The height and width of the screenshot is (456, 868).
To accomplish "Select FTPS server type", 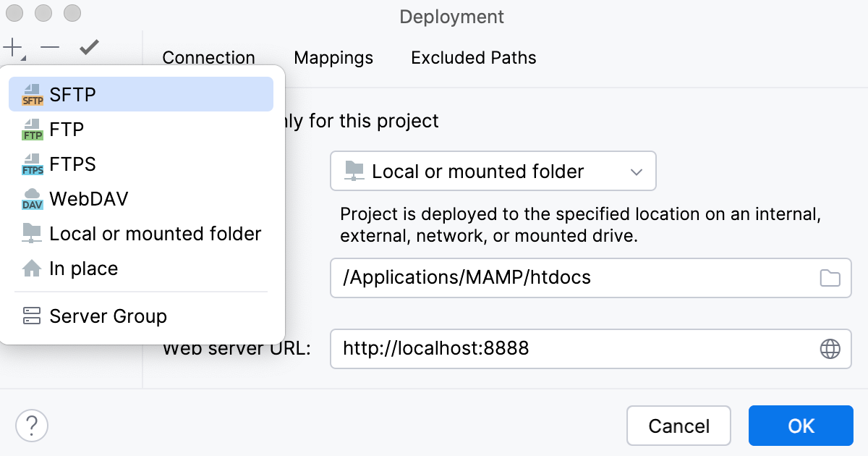I will (x=72, y=164).
